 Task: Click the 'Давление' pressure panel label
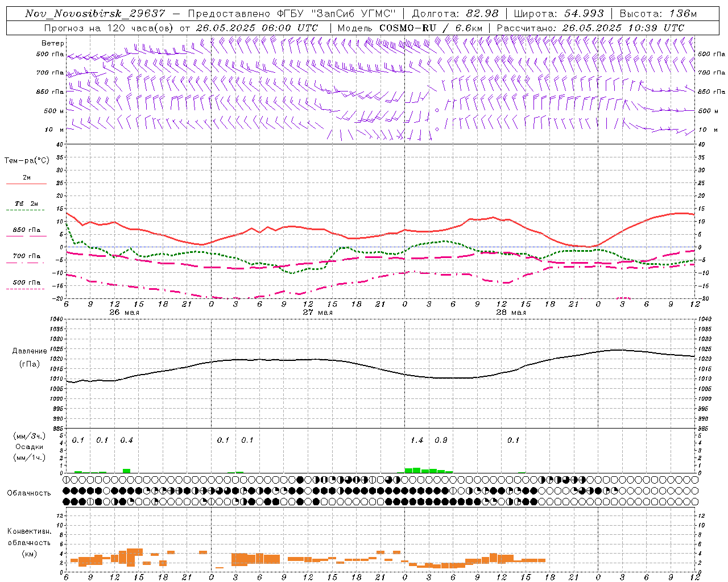coord(29,351)
